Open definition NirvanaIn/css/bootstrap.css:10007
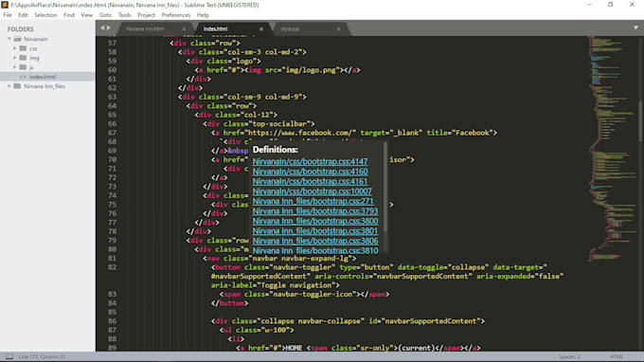644x362 pixels. tap(313, 191)
